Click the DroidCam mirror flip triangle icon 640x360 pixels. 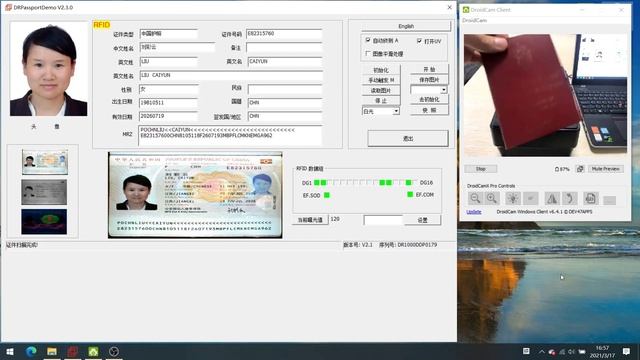[552, 198]
